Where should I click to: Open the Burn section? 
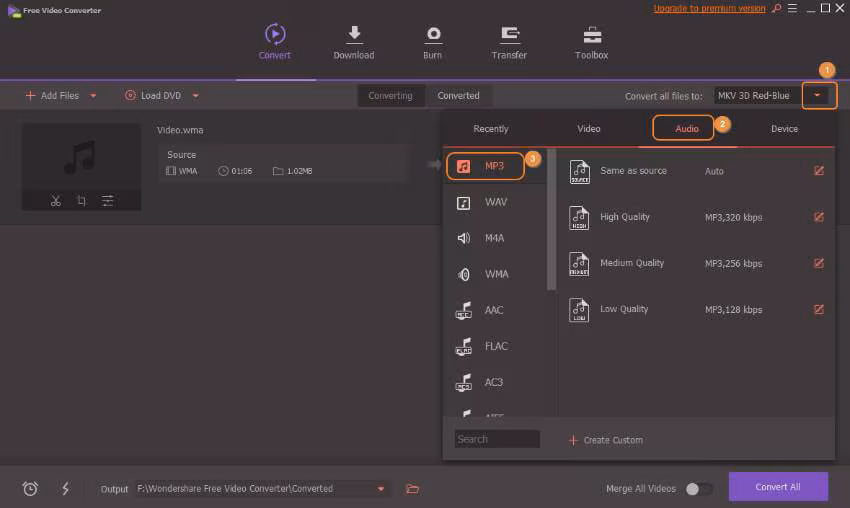tap(433, 42)
